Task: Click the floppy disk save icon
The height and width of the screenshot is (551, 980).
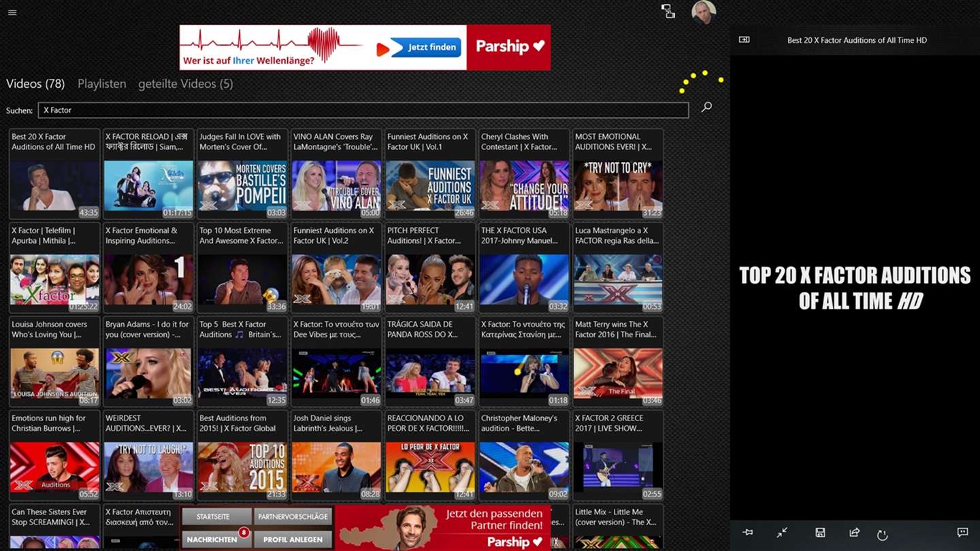Action: pos(820,533)
